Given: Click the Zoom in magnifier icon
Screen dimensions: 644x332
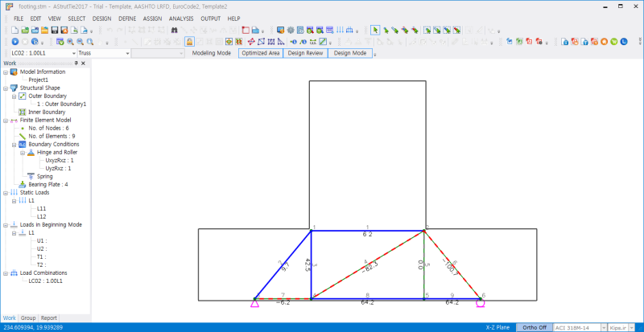Looking at the screenshot, I should [70, 42].
